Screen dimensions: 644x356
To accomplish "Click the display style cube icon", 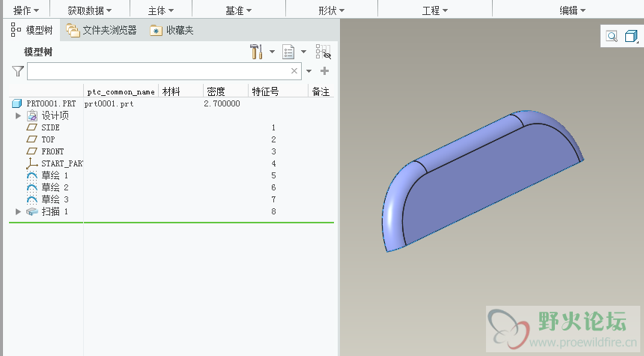I will (631, 36).
